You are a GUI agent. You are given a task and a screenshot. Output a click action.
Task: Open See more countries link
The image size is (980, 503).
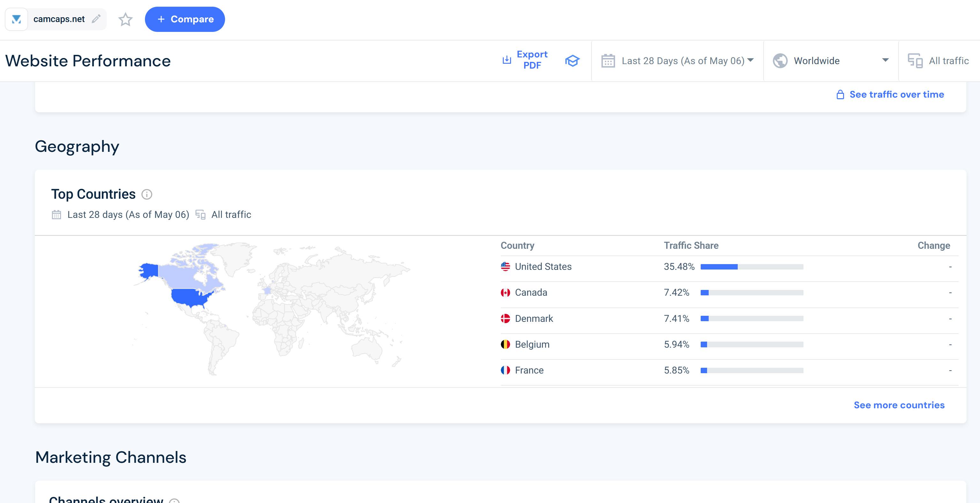[899, 405]
